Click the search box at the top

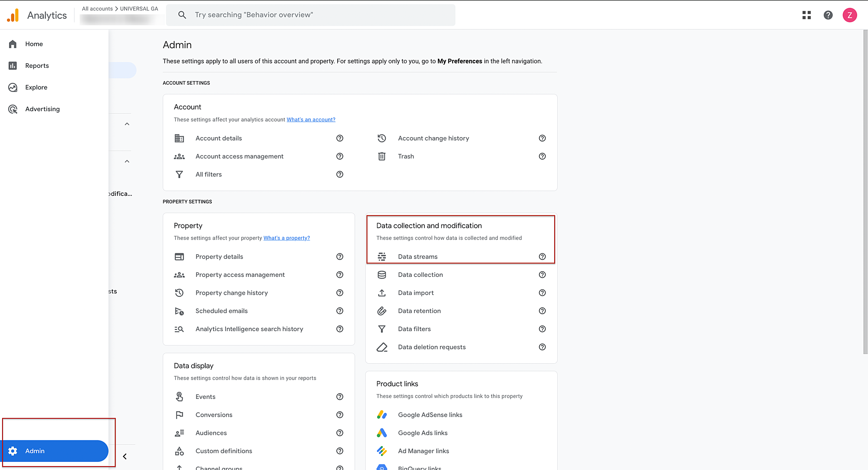pos(310,15)
